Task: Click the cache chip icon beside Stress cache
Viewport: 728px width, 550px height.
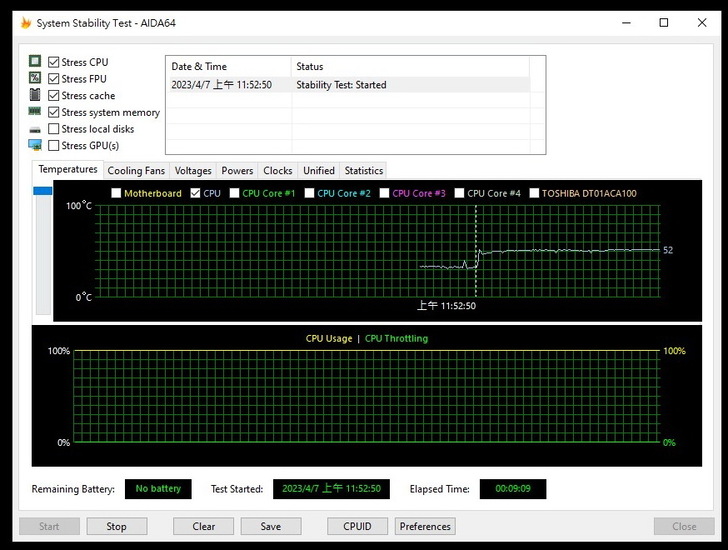Action: [35, 96]
